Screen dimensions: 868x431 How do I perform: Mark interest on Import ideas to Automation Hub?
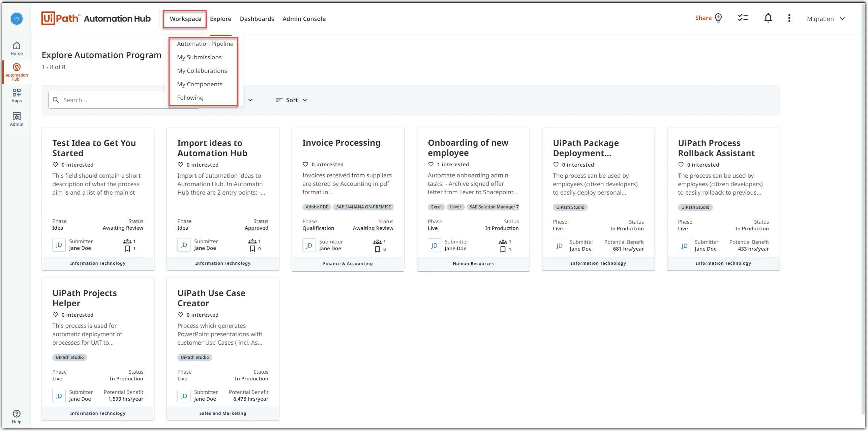tap(180, 165)
